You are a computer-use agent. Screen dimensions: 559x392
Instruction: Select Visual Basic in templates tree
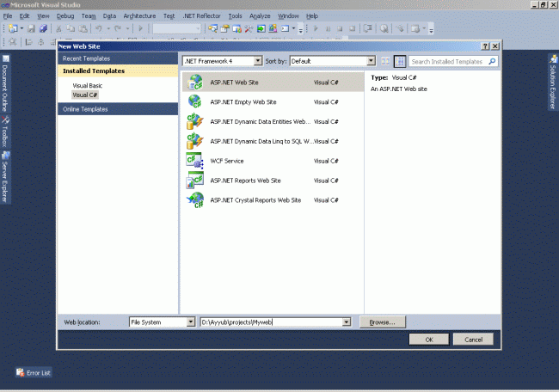click(x=88, y=85)
